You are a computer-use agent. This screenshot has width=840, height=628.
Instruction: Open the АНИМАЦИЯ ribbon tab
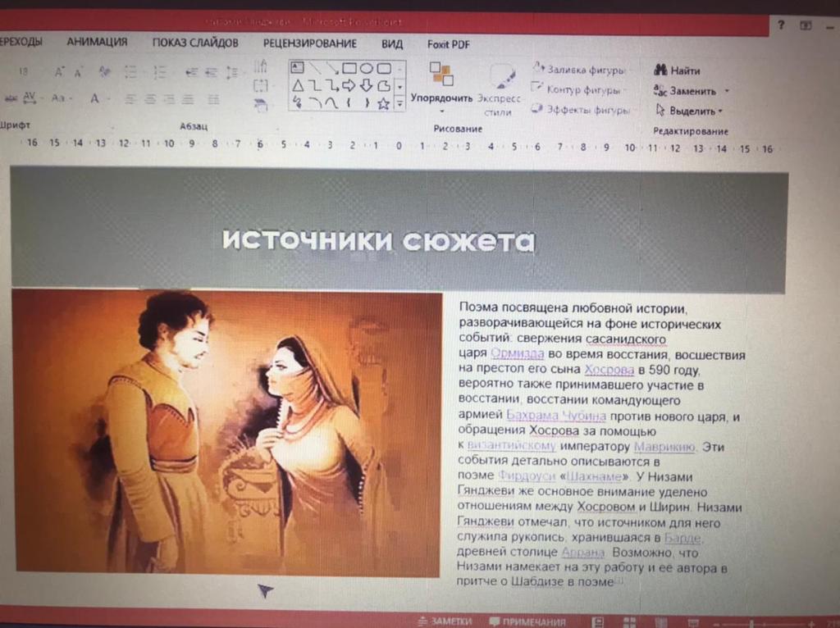97,42
